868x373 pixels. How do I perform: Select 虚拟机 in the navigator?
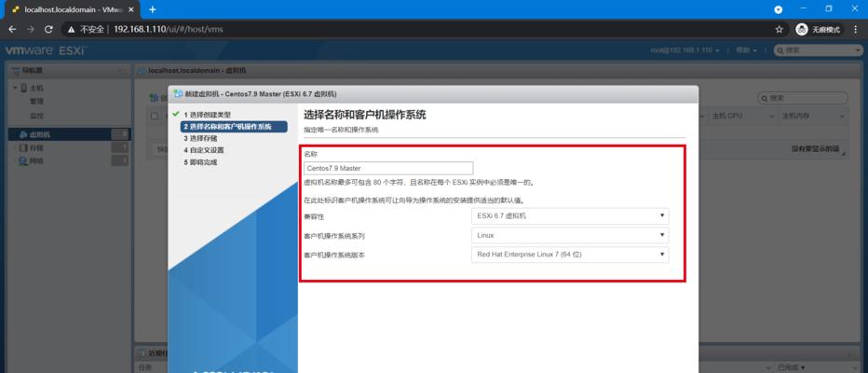click(69, 134)
